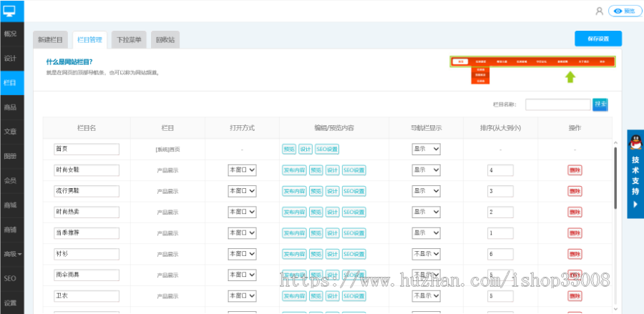The image size is (644, 314).
Task: Open 打开方式 dropdown for 流行男鞋
Action: (x=242, y=191)
